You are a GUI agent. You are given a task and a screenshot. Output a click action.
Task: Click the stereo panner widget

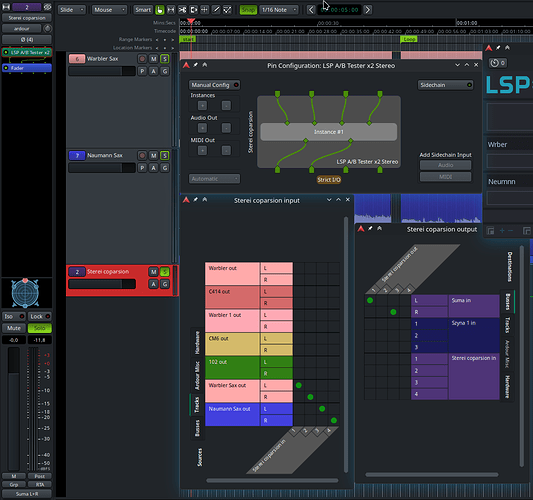pos(25,293)
